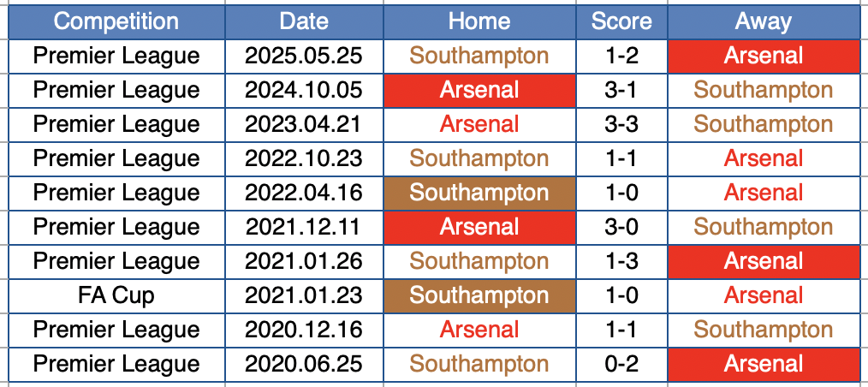This screenshot has height=387, width=868.
Task: Click the date cell 2025.05.25
Action: tap(304, 56)
